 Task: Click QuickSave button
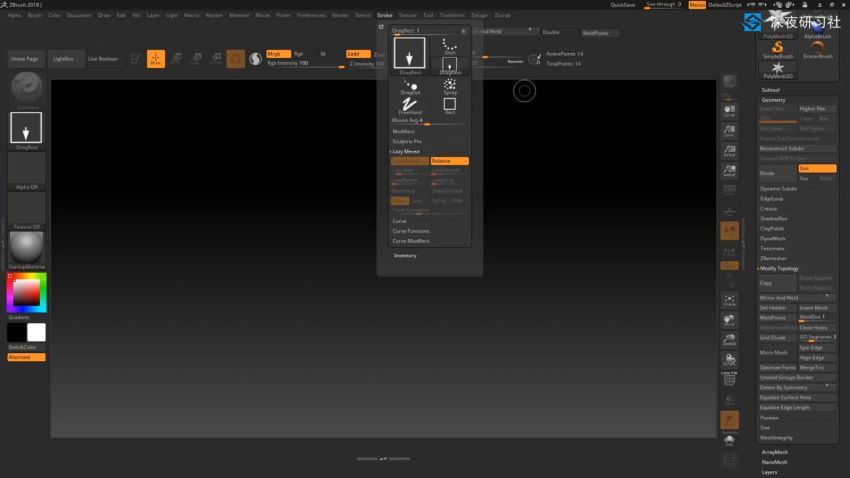[x=622, y=5]
